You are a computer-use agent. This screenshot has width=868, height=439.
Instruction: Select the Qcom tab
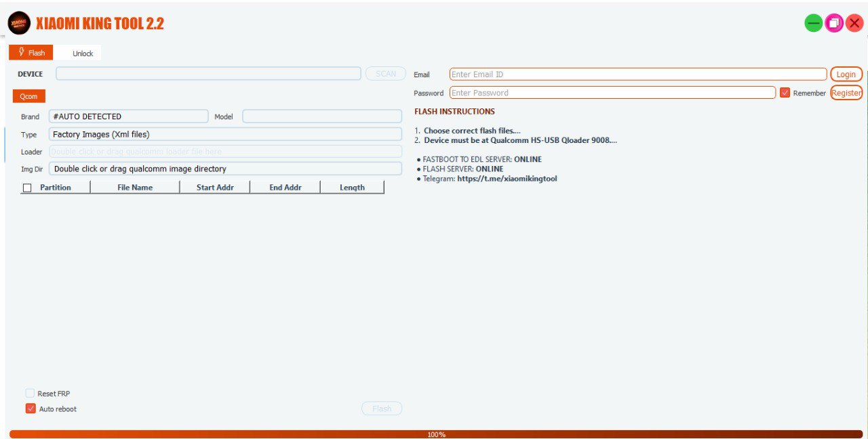click(x=29, y=96)
